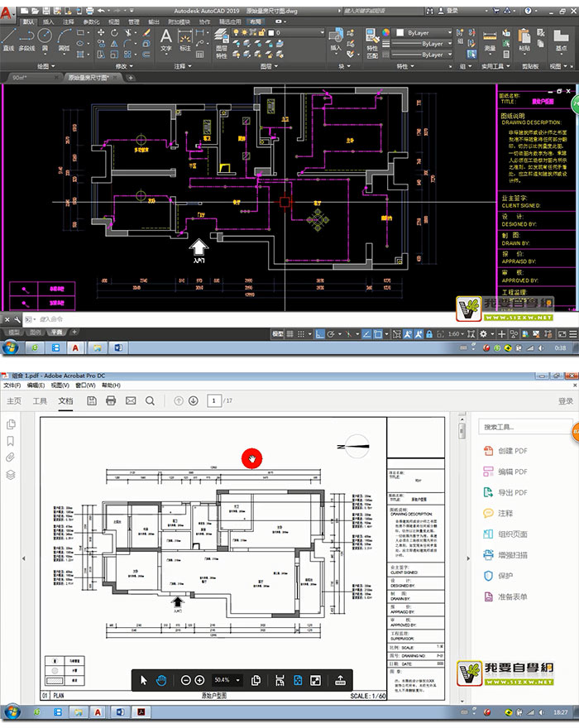
Task: Select the Arc (圆弧) drawing tool
Action: tap(64, 39)
